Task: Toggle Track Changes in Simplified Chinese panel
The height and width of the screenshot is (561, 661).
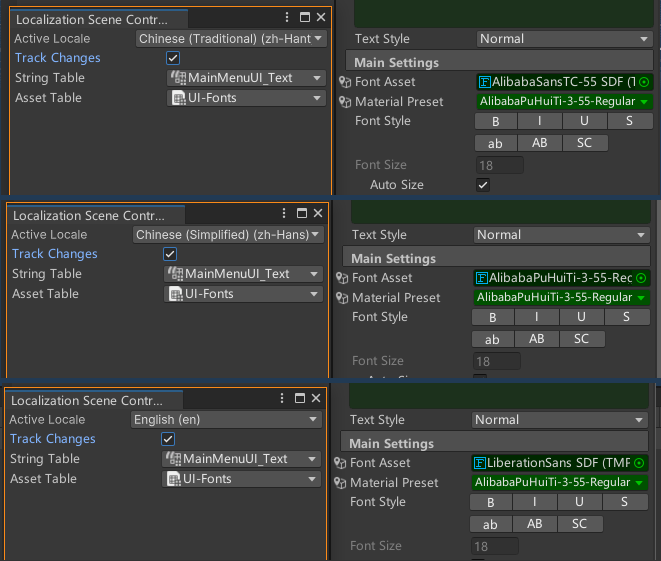Action: point(170,254)
